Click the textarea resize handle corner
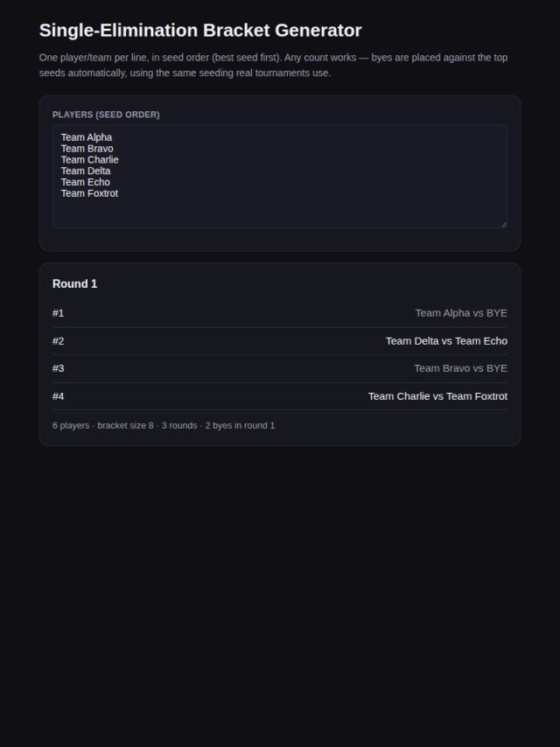Screen dimensions: 560x747 [504, 225]
